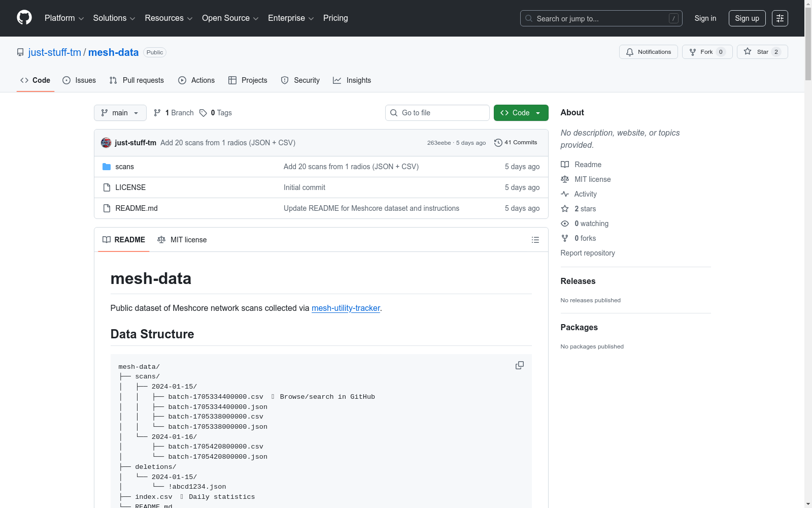This screenshot has height=508, width=812.
Task: Open the README outline list icon
Action: click(x=535, y=240)
